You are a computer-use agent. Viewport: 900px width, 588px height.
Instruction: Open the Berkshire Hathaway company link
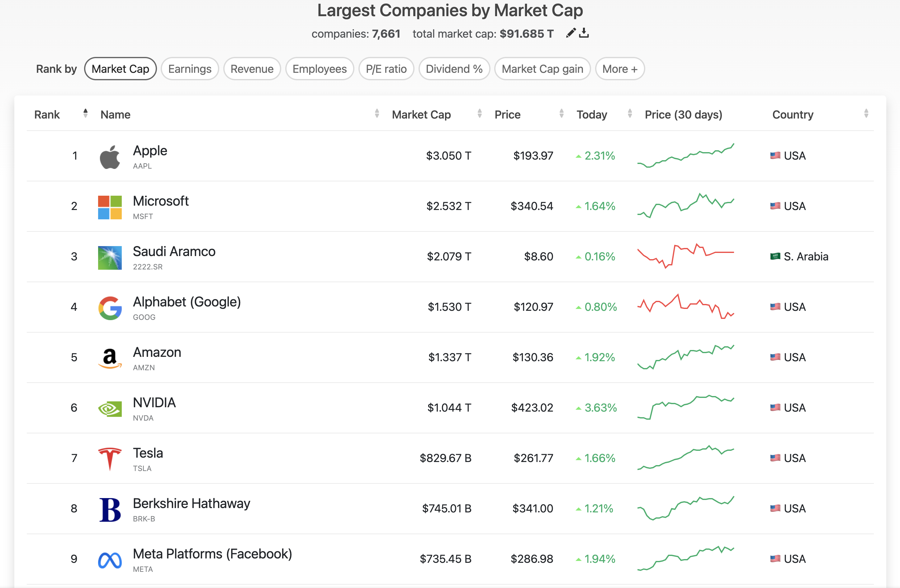[191, 503]
